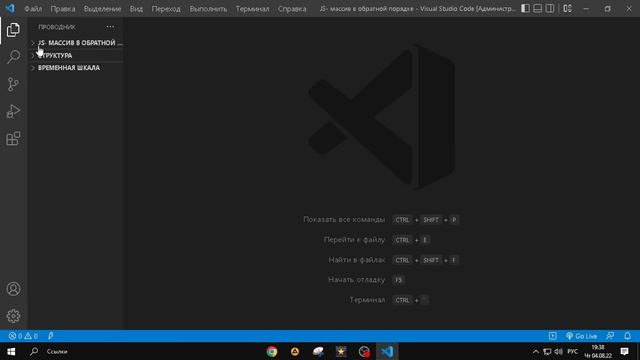Open the Терминал menu
The image size is (640, 360).
(252, 9)
